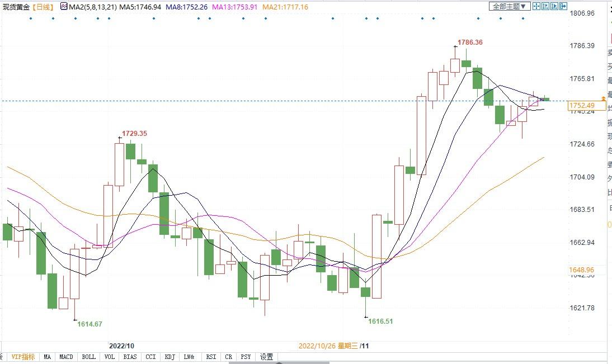This screenshot has height=364, width=612.
Task: Open the 全部主题 dropdown
Action: [510, 6]
